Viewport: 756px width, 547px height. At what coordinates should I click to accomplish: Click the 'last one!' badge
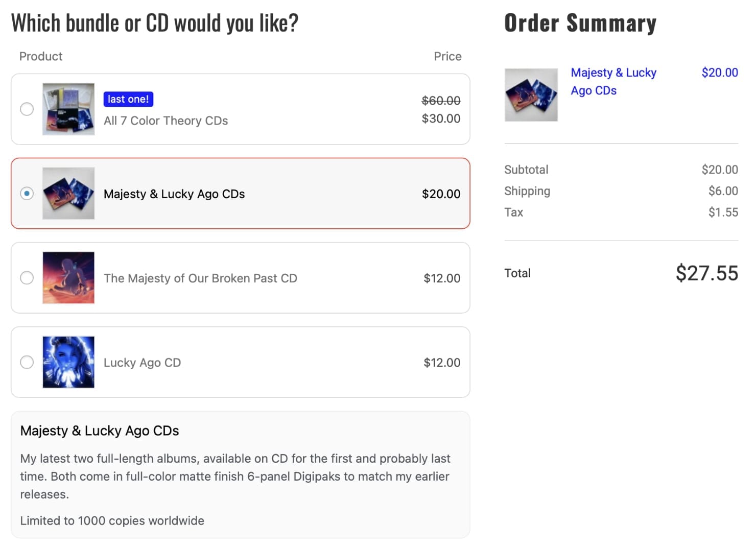tap(128, 99)
